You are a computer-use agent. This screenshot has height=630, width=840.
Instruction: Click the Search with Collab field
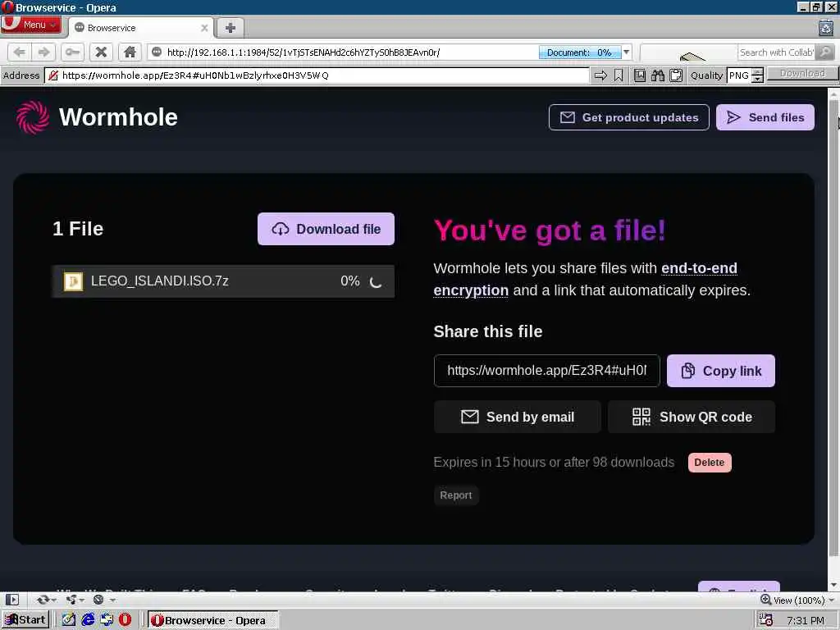point(777,52)
